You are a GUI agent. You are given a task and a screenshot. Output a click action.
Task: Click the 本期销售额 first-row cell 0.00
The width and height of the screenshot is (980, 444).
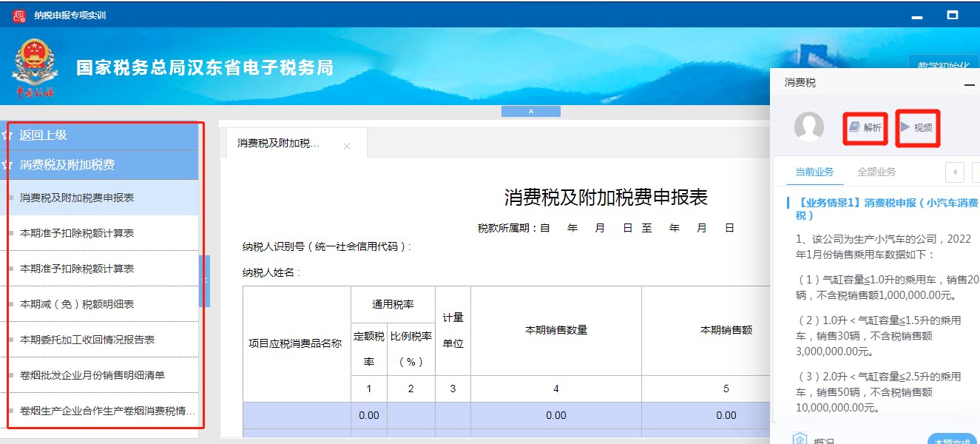click(x=706, y=415)
